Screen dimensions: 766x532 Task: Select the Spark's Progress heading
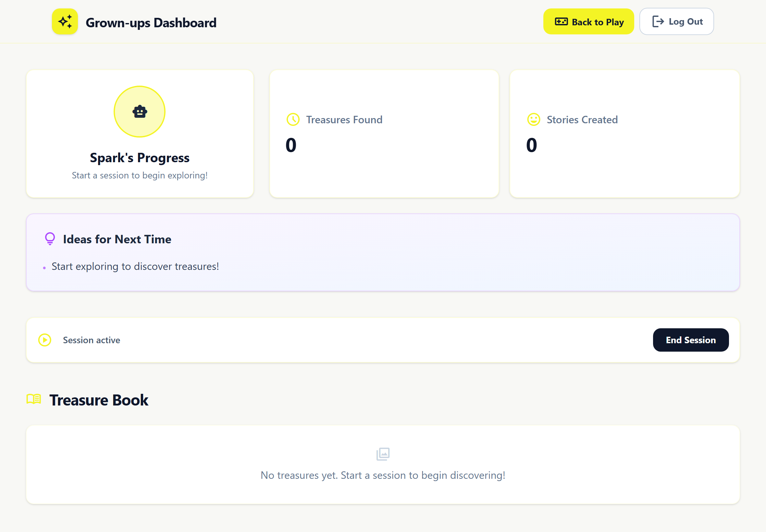coord(139,158)
